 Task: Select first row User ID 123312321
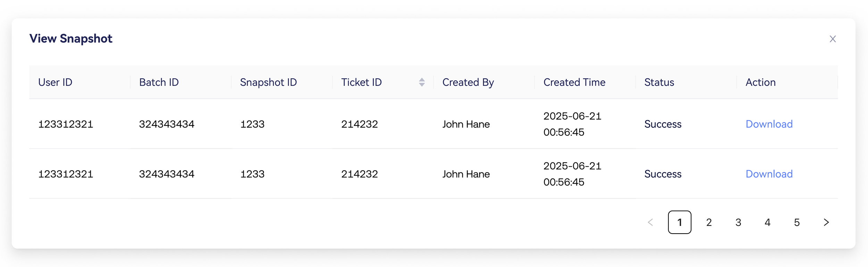[x=66, y=124]
